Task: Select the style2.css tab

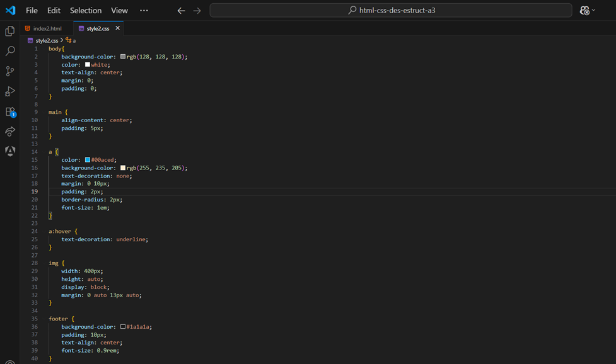Action: pyautogui.click(x=98, y=28)
